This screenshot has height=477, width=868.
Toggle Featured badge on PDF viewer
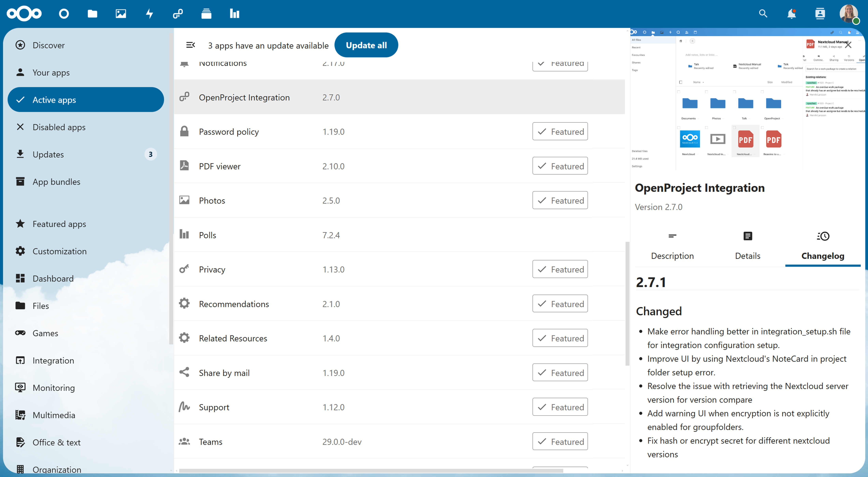pyautogui.click(x=560, y=166)
